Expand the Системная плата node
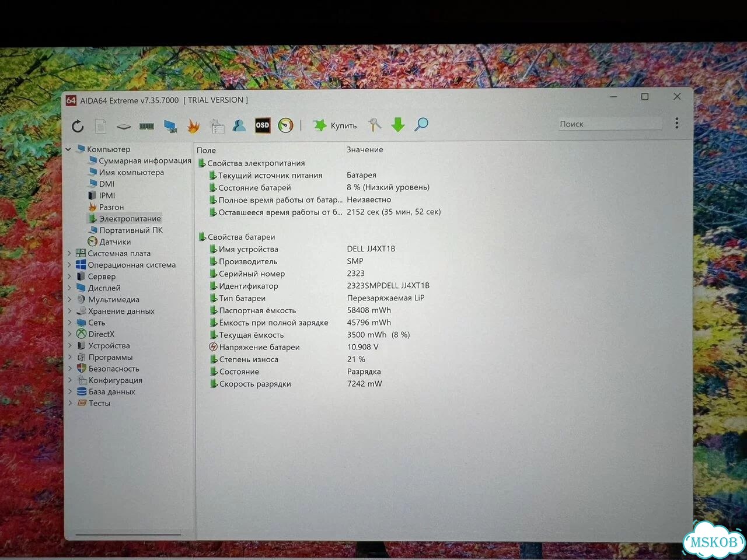The height and width of the screenshot is (560, 747). (69, 253)
